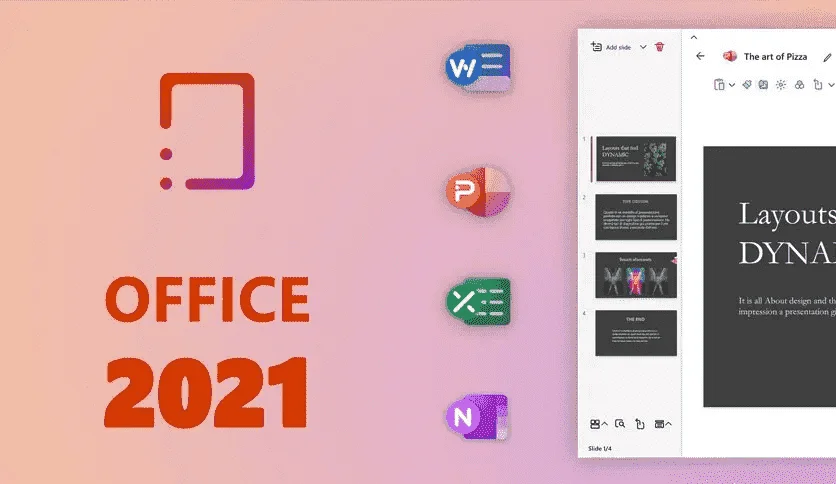Screen dimensions: 836x484
Task: Click the zoom magnifier icon
Action: point(620,424)
